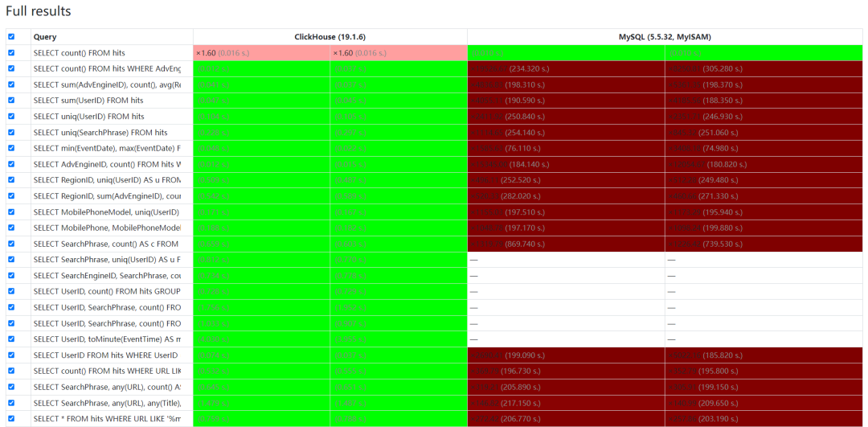Click the cell with 198.370 s.

tap(764, 84)
